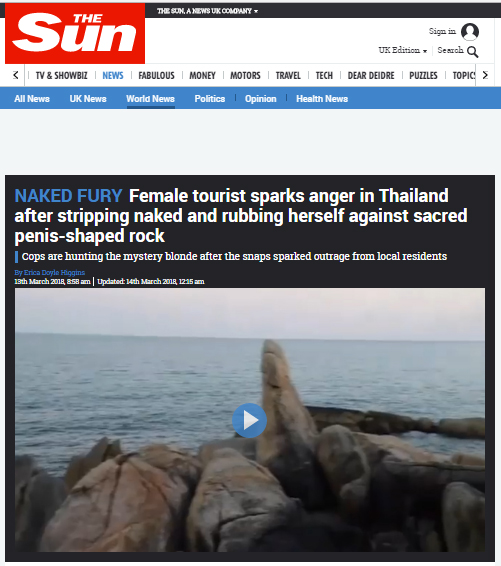Expand The Sun, A News UK Company menu
501x566 pixels.
tap(208, 11)
